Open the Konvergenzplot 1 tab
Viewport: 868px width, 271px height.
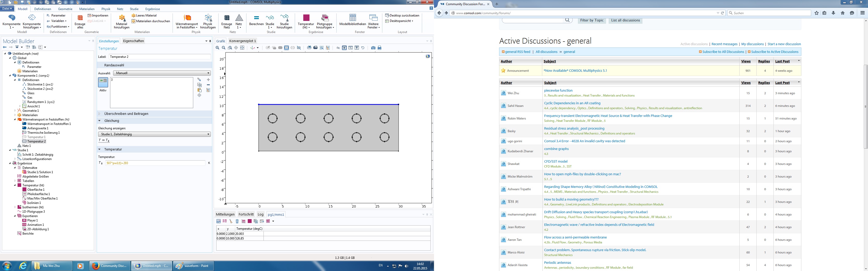pos(242,41)
